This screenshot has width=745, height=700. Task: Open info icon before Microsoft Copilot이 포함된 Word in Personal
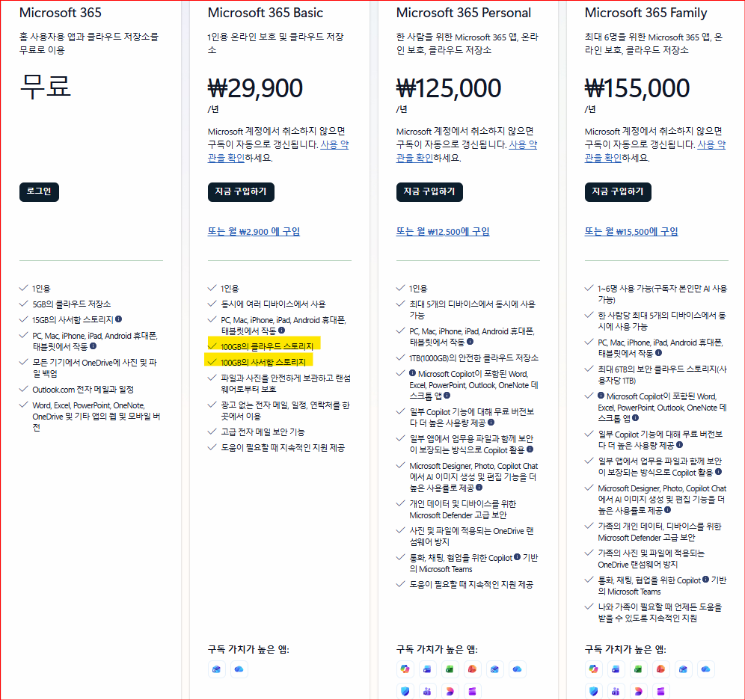pyautogui.click(x=412, y=372)
